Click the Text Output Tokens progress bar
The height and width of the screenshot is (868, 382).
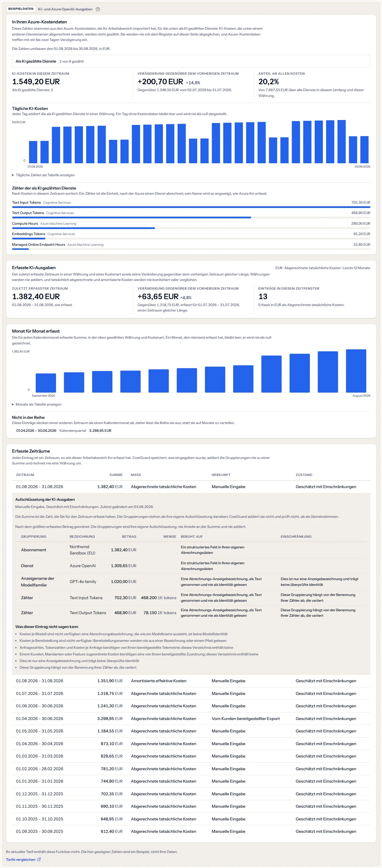pyautogui.click(x=191, y=218)
